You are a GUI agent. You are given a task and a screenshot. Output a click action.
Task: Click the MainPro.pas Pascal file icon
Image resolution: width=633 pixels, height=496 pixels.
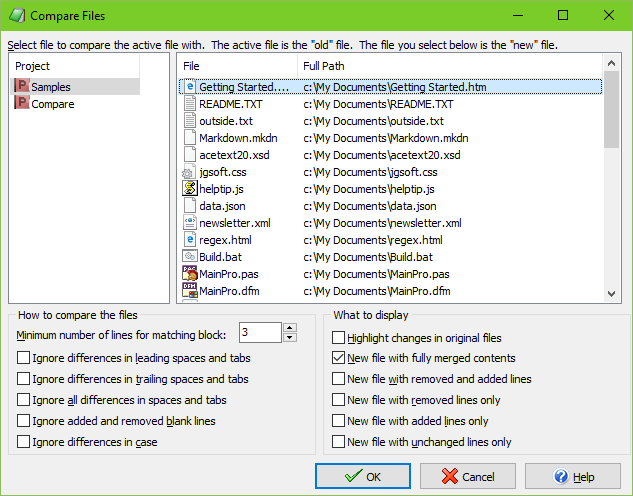click(190, 273)
